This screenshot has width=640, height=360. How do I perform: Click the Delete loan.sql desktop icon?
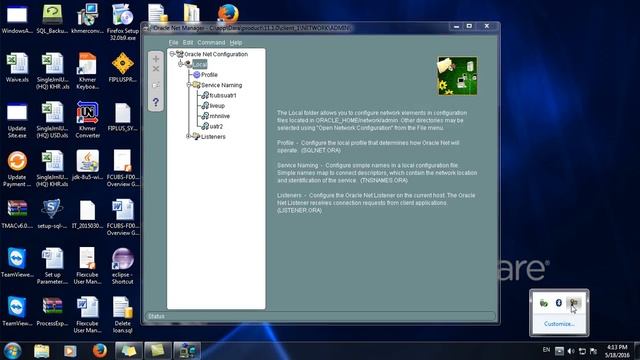coord(122,315)
